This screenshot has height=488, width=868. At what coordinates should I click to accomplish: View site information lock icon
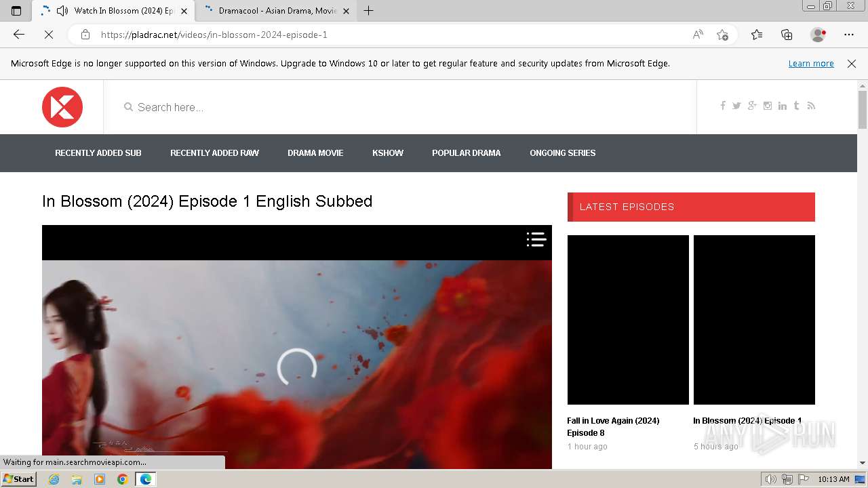85,35
